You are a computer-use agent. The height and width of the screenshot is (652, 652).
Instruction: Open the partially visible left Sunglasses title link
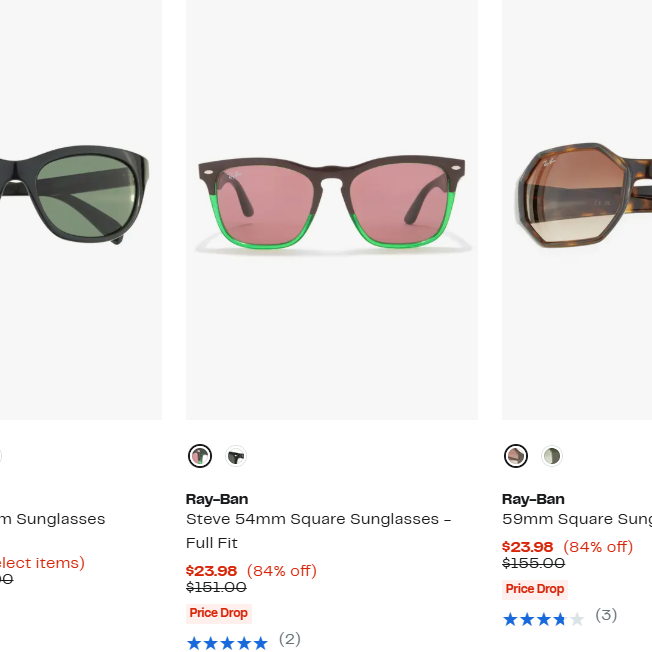52,520
